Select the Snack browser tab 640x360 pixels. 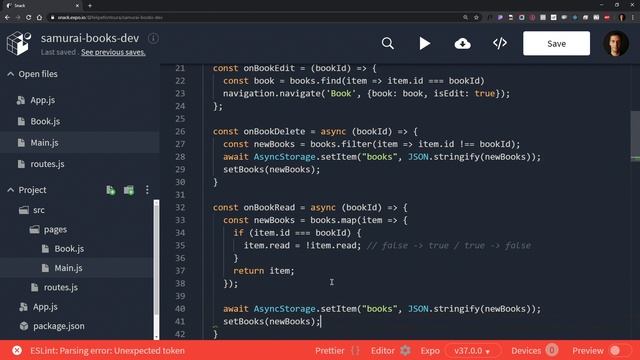pos(42,6)
